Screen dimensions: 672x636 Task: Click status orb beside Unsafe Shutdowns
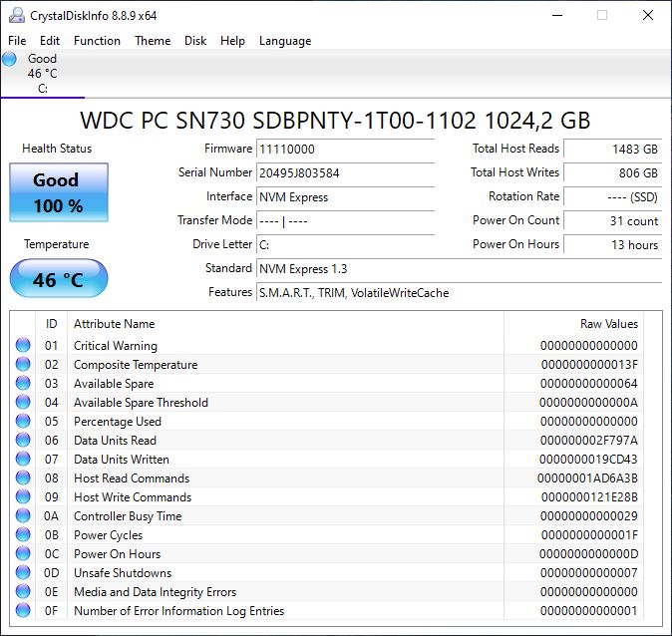(x=23, y=572)
